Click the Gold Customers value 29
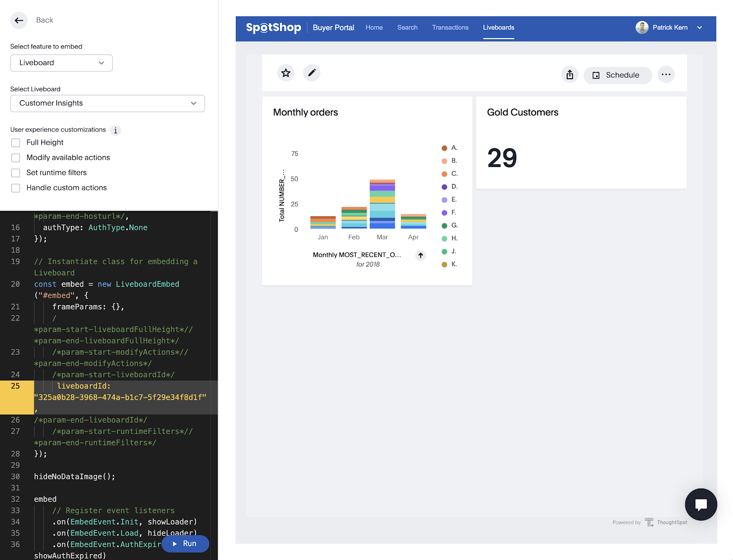 (x=502, y=158)
